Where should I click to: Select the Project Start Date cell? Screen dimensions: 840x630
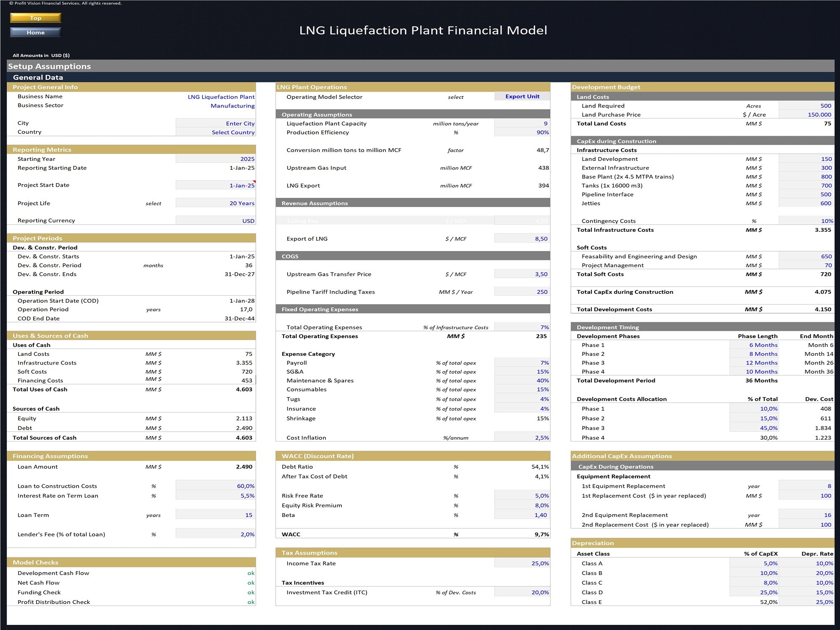pos(241,185)
